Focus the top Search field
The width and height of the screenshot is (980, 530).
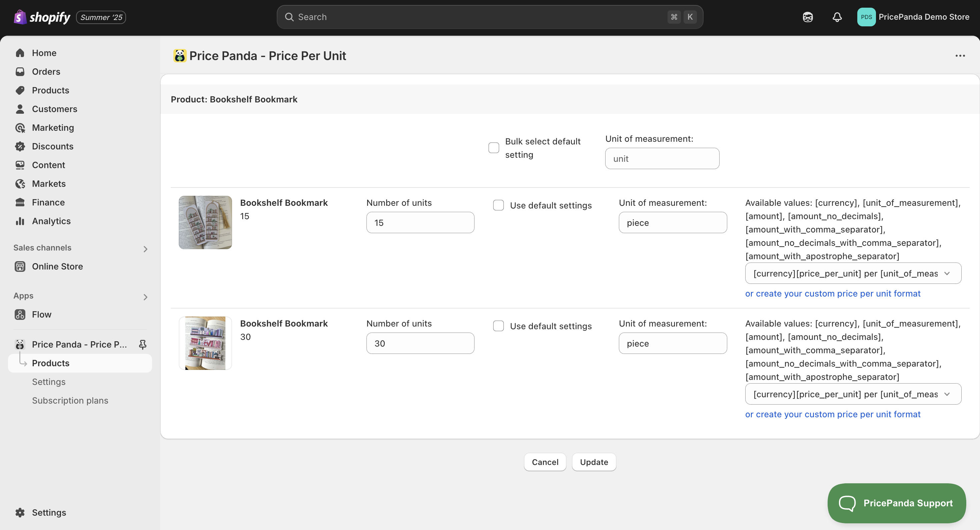click(489, 17)
